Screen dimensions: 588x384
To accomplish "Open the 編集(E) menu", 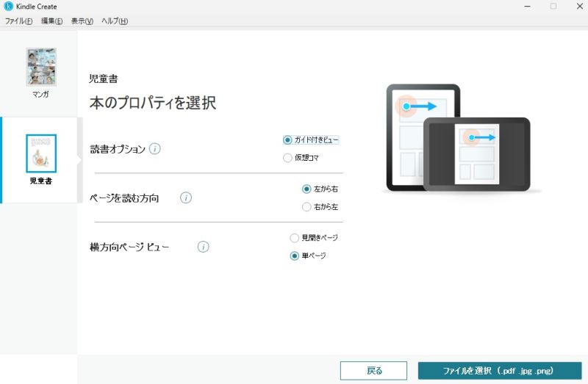I will tap(51, 21).
